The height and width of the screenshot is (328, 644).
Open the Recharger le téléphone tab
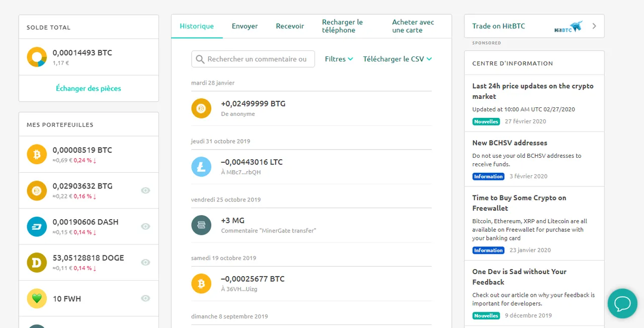343,26
